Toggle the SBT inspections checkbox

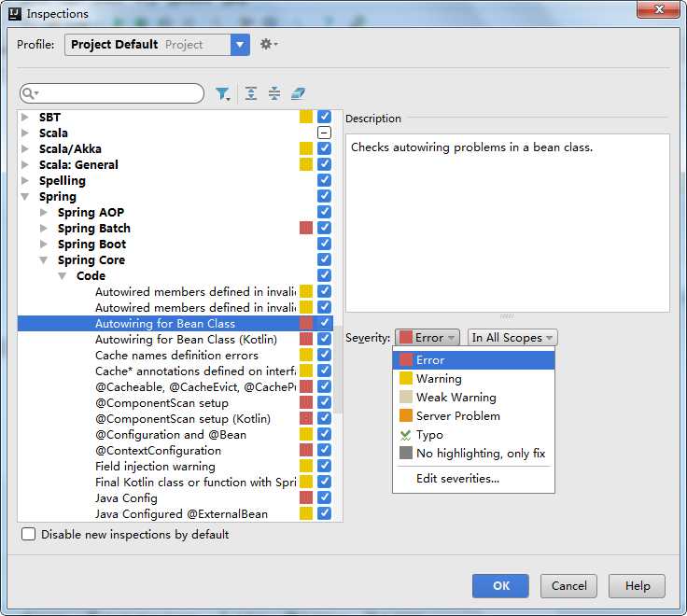pos(324,117)
